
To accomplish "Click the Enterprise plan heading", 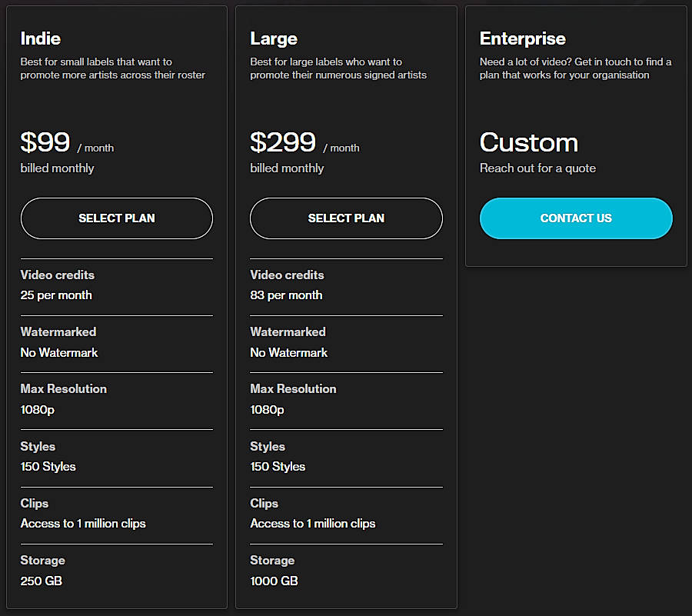I will coord(523,38).
